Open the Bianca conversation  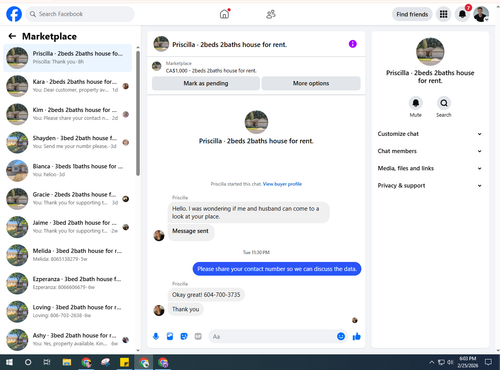(x=68, y=170)
